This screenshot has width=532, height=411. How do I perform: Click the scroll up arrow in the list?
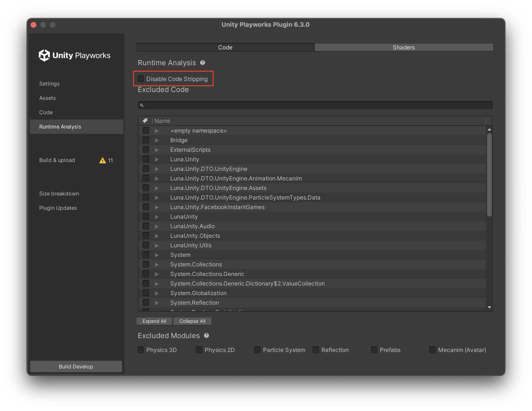coord(489,130)
